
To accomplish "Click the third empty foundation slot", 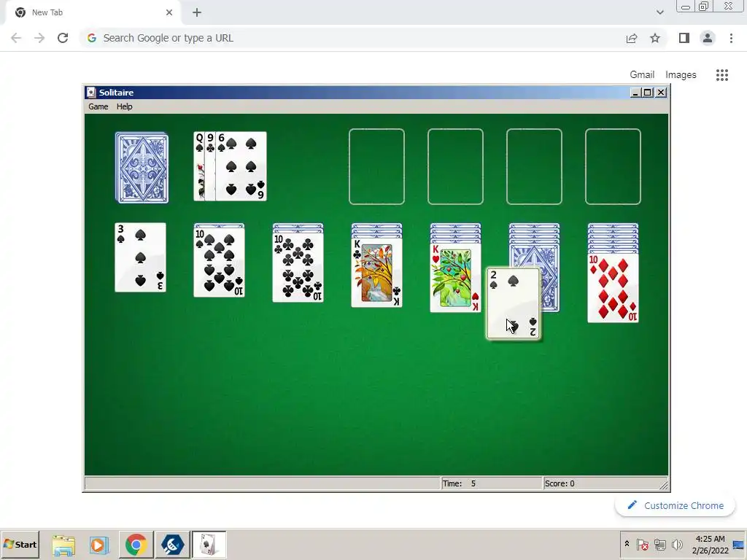I will pos(534,167).
